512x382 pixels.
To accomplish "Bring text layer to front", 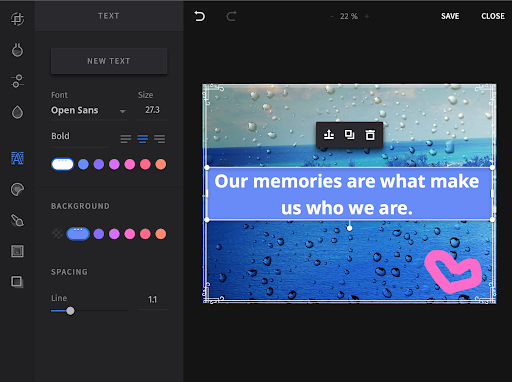I will 329,135.
